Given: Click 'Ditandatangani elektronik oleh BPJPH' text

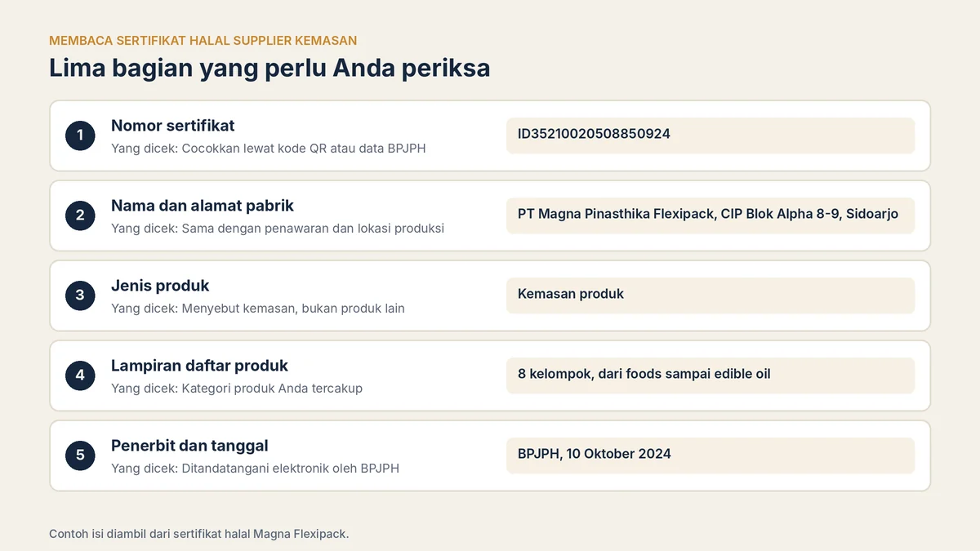Looking at the screenshot, I should click(291, 469).
